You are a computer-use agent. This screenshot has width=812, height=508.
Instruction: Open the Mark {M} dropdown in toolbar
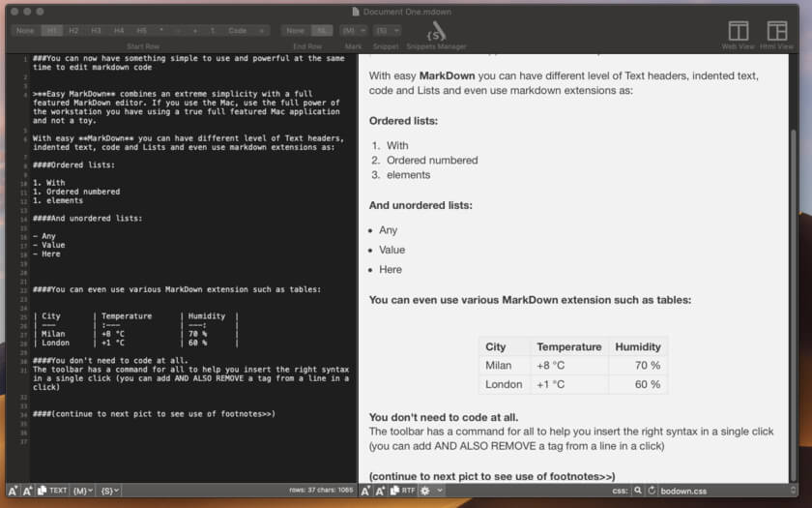click(354, 31)
